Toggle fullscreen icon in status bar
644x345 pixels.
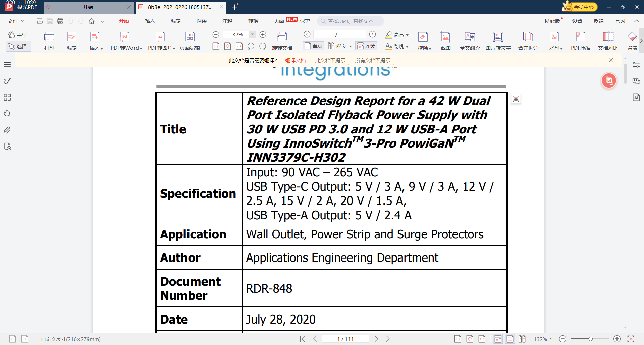[631, 339]
